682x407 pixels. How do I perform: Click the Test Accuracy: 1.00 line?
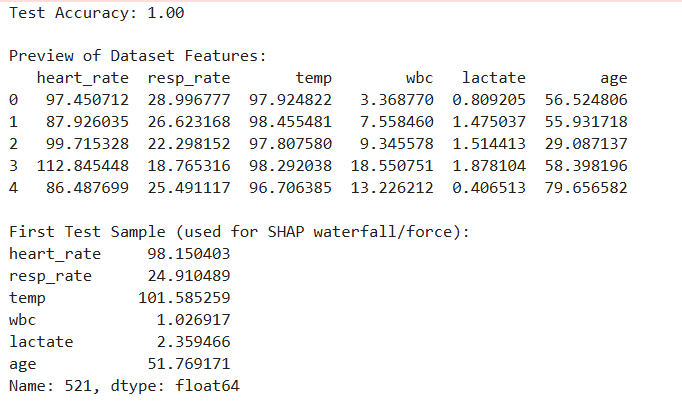(96, 14)
